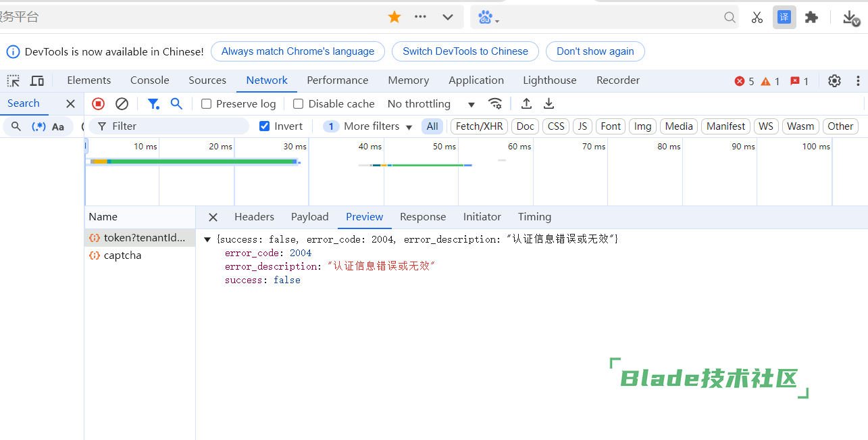Switch to the Console tab
868x440 pixels.
point(149,80)
